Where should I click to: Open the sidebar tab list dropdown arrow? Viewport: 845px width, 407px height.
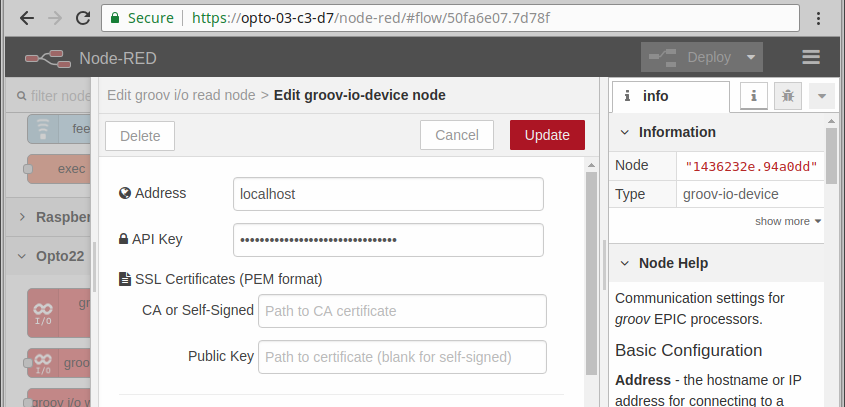pyautogui.click(x=822, y=96)
